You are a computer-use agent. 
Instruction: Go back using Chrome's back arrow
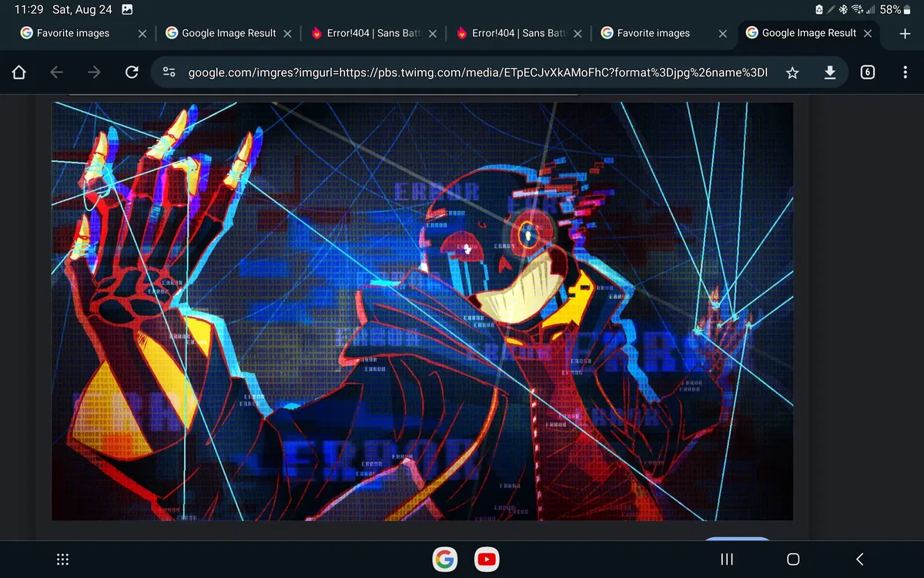click(56, 72)
